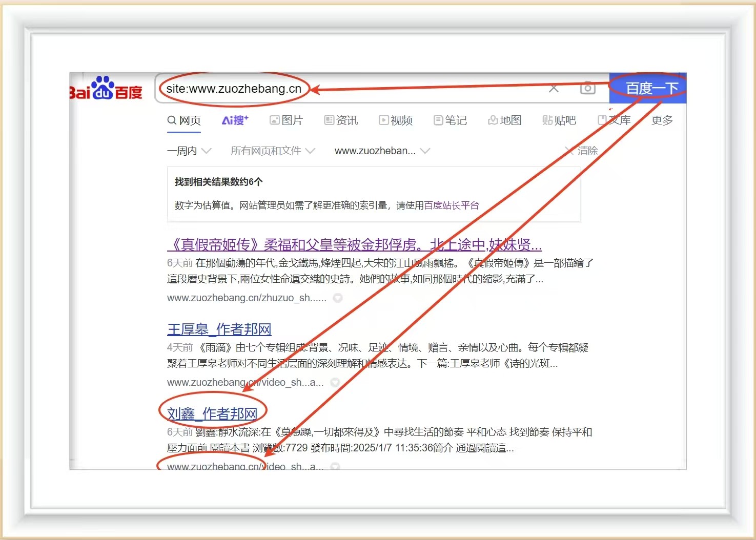
Task: Open the 更多 menu item
Action: (662, 120)
